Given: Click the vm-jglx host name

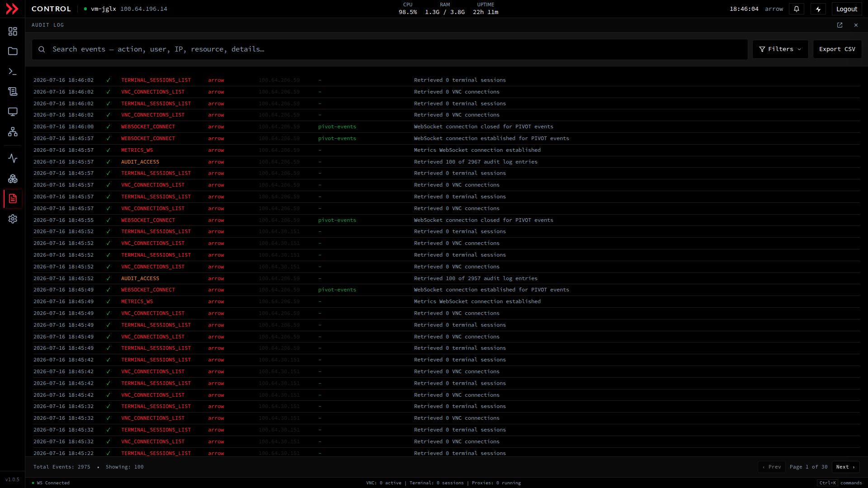Looking at the screenshot, I should pos(104,9).
